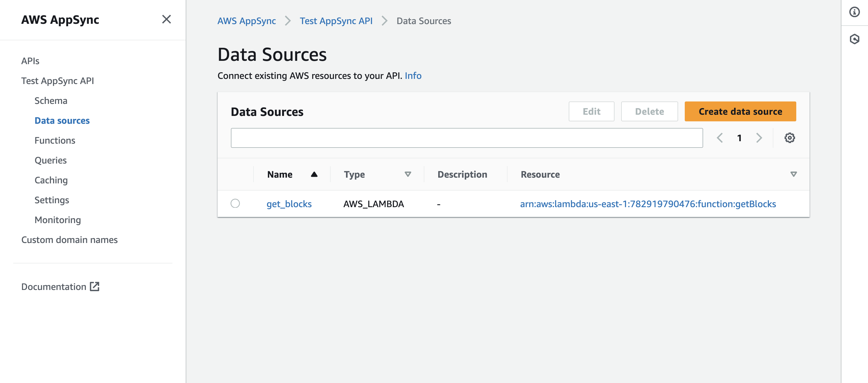Open the info help panel icon
868x383 pixels.
coord(854,12)
